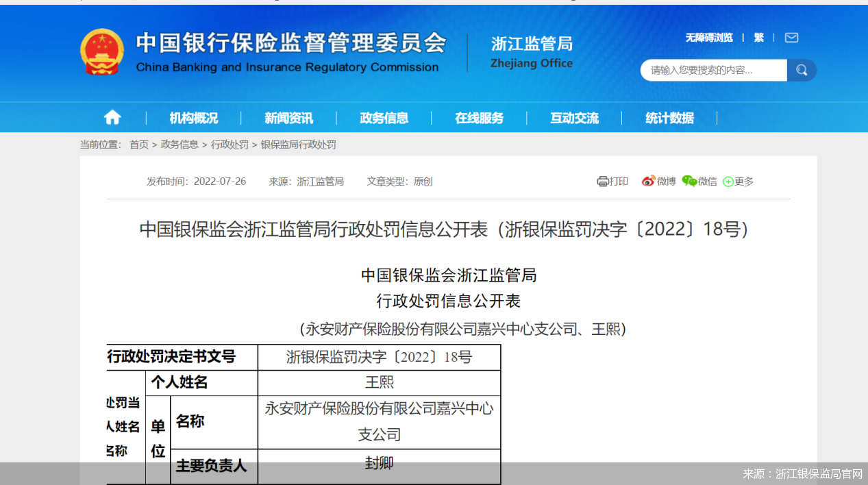This screenshot has width=868, height=485.
Task: Click the company name cell 永安财产保险
Action: click(380, 421)
